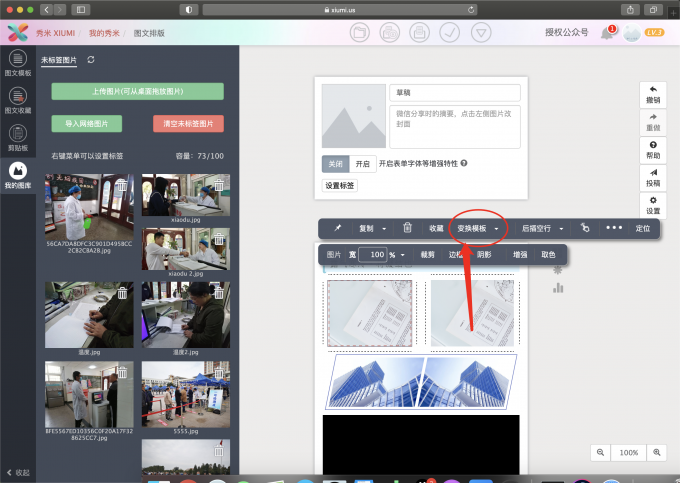The image size is (680, 483).
Task: Open the width percent unit dropdown
Action: click(x=402, y=255)
